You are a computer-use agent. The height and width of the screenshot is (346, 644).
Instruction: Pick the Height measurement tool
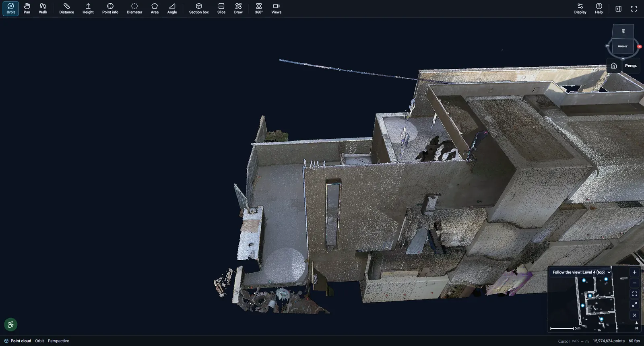coord(88,8)
